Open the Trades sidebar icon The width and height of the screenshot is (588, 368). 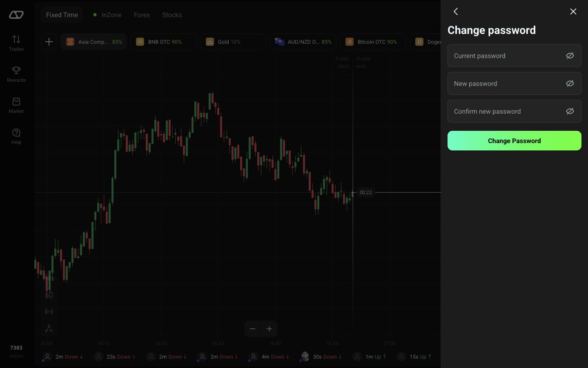click(x=16, y=43)
